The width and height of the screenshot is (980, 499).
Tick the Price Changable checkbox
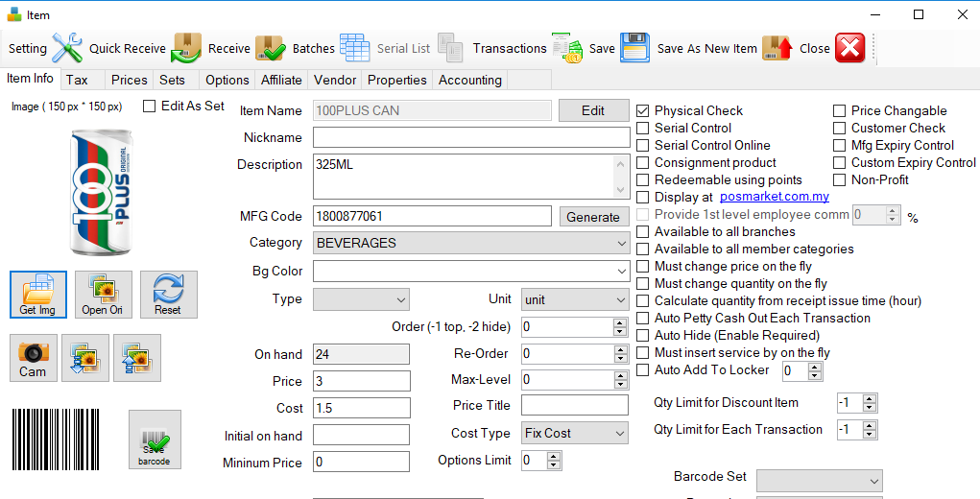pos(839,110)
